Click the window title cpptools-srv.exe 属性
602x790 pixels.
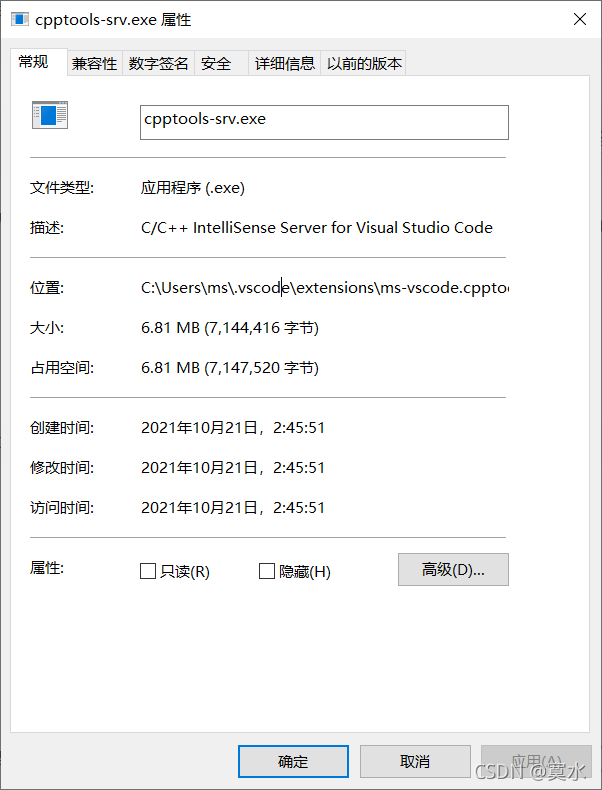click(x=113, y=20)
